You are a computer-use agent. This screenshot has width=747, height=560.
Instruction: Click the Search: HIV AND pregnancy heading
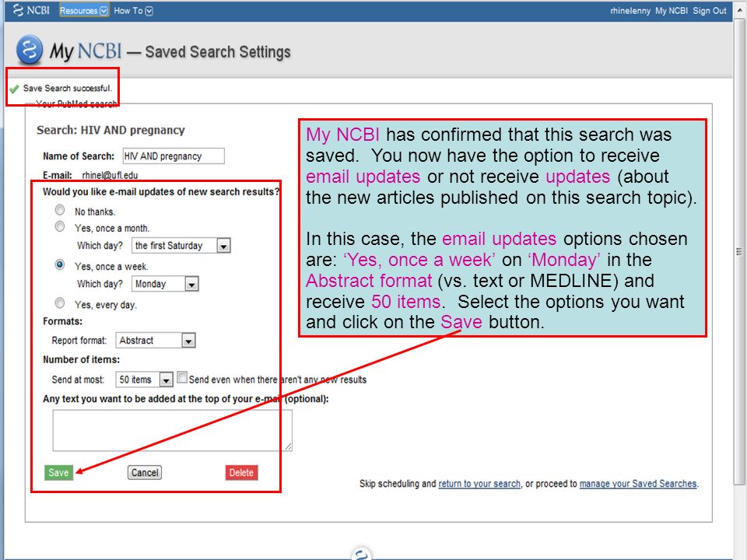pyautogui.click(x=110, y=130)
